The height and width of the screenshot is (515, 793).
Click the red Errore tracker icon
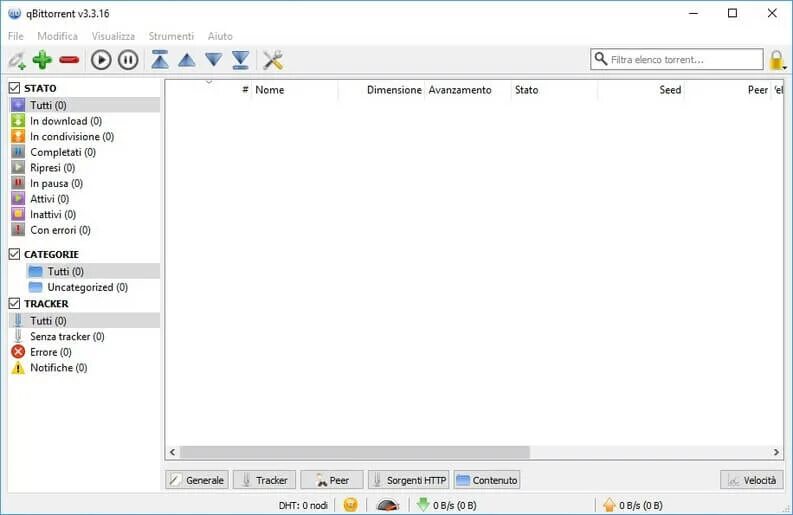click(18, 352)
